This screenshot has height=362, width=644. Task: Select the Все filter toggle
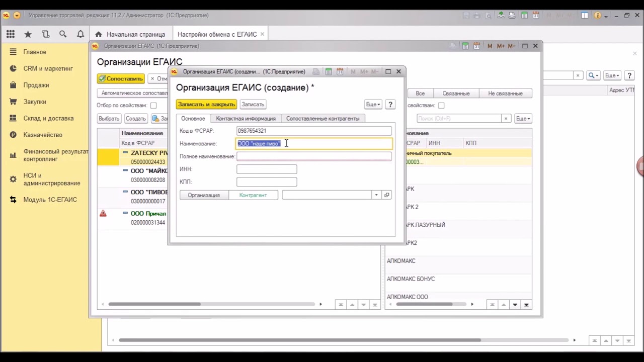[420, 94]
